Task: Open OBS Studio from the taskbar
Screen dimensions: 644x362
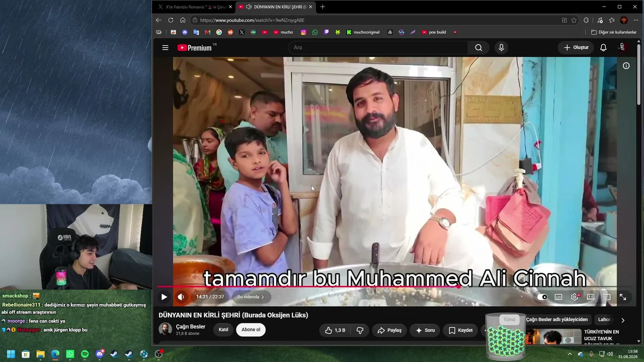Action: click(159, 354)
